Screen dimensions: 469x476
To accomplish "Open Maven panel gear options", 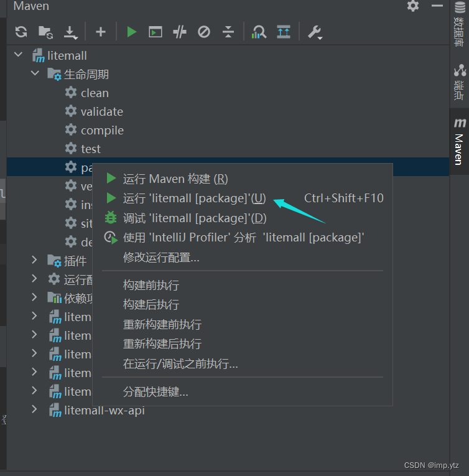I will tap(413, 6).
